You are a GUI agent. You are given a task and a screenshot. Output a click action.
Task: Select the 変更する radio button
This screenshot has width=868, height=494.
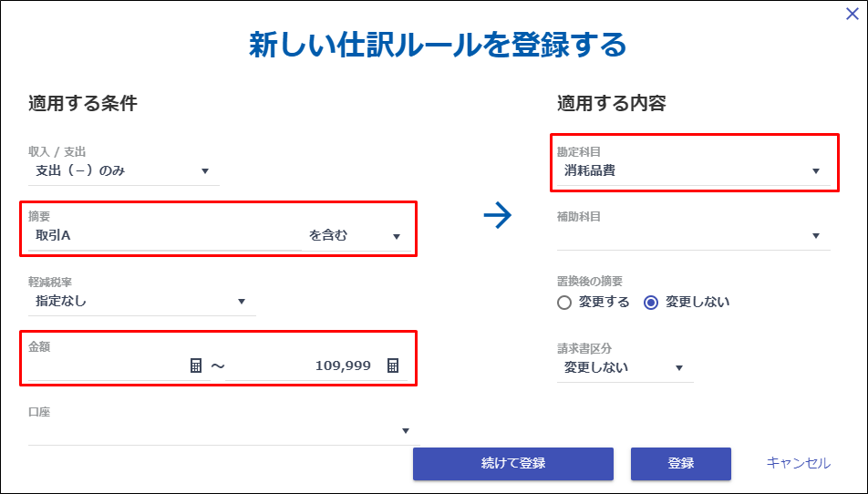tap(564, 303)
